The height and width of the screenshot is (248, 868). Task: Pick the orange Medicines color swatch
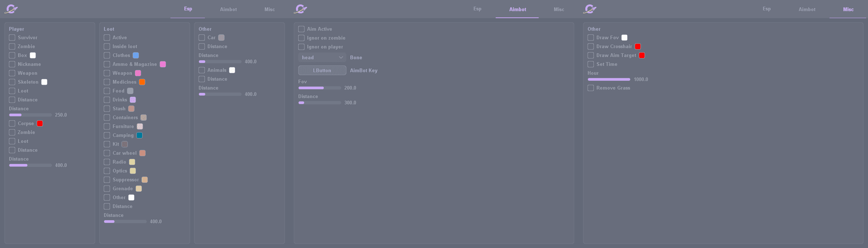(142, 82)
